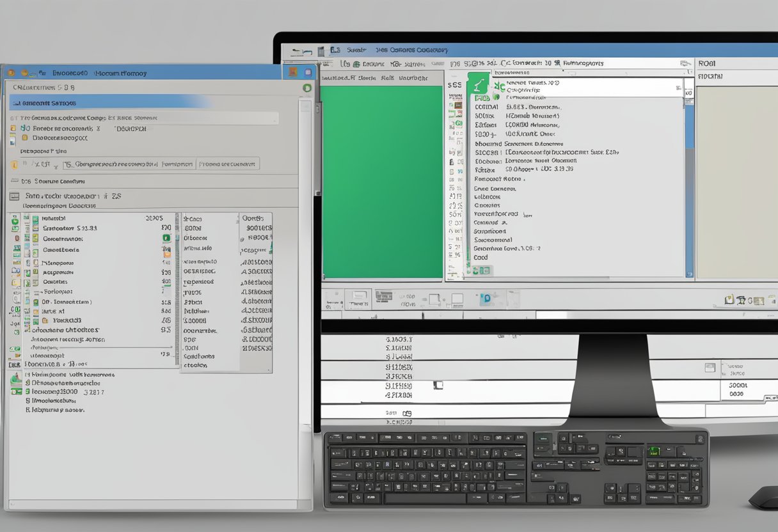Click the large green document icon atop center list
Screen dimensions: 778x532
pyautogui.click(x=477, y=85)
